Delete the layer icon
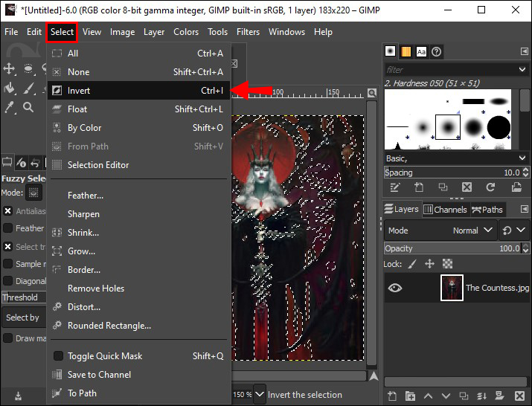The height and width of the screenshot is (406, 532). [x=519, y=396]
